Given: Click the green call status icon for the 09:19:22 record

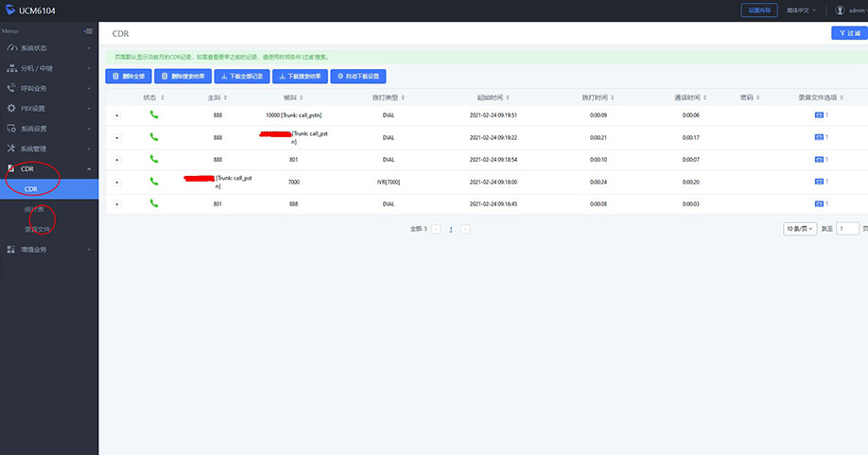Looking at the screenshot, I should pos(154,137).
